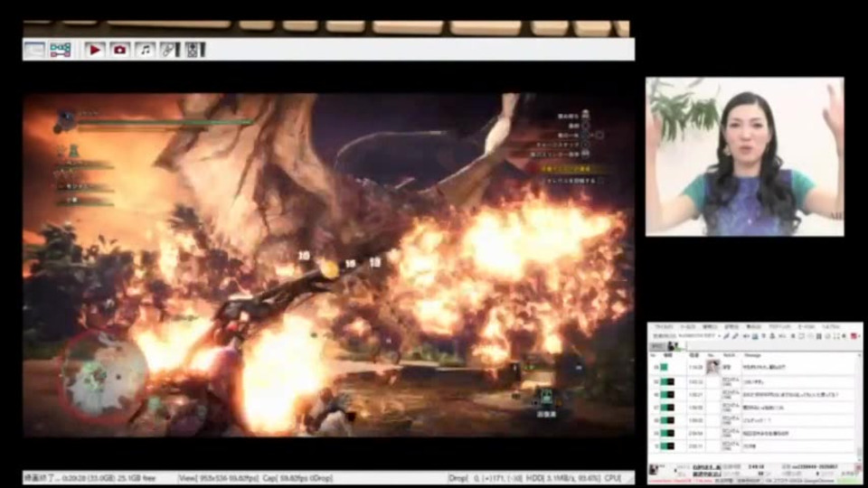Click the red button in comment viewer footer
Viewport: 868px width, 488px height.
(x=857, y=468)
